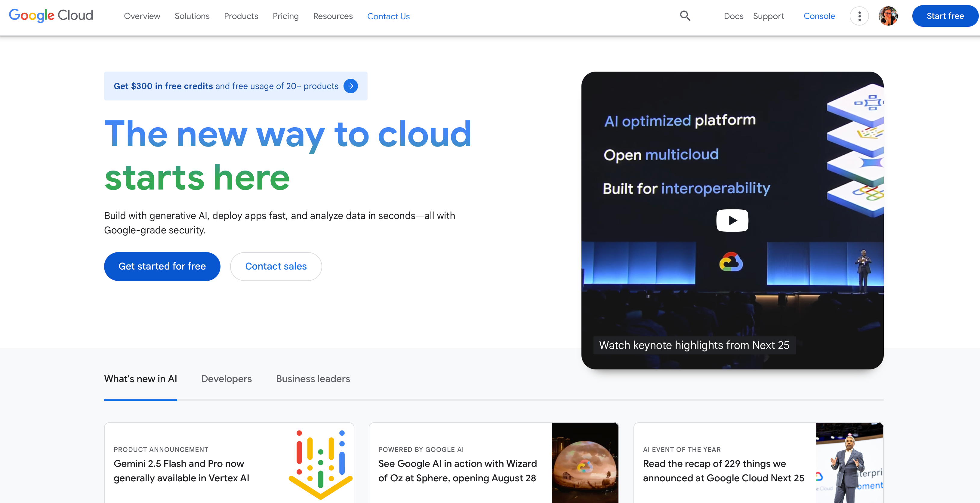This screenshot has width=980, height=503.
Task: Open the Solutions menu
Action: pyautogui.click(x=192, y=16)
